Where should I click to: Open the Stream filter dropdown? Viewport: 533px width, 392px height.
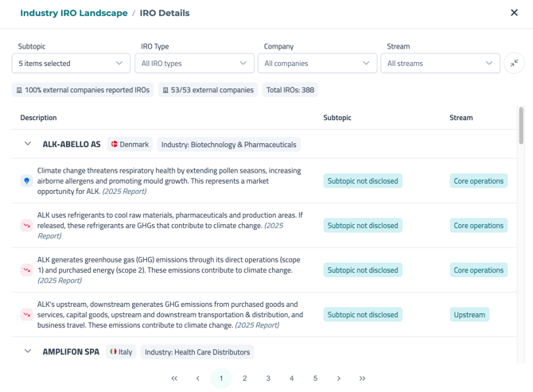(440, 64)
